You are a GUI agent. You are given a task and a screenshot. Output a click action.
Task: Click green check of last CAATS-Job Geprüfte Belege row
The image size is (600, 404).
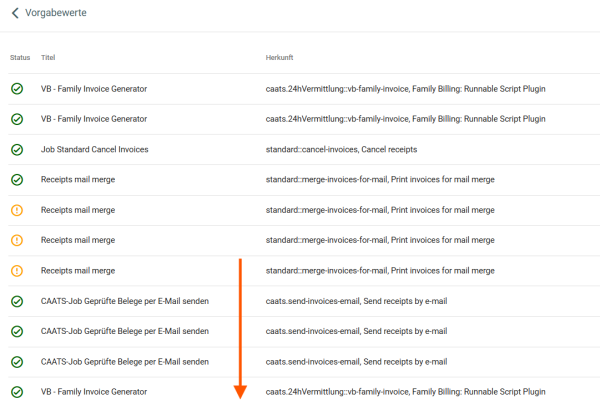[x=16, y=361]
